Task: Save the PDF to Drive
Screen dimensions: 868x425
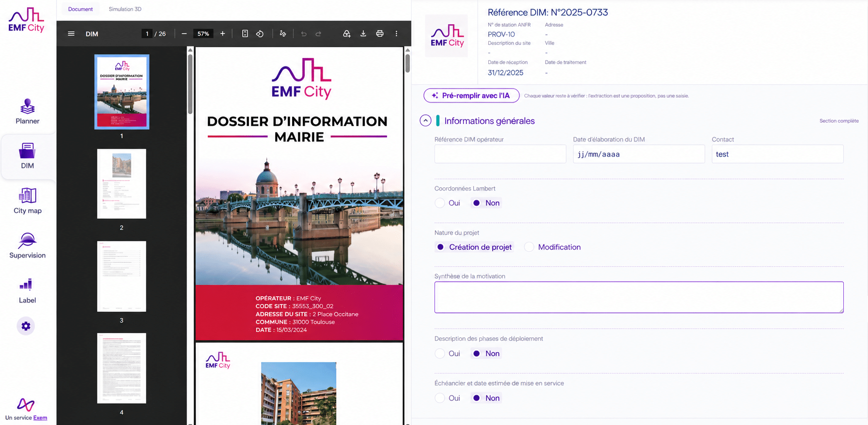Action: coord(347,34)
